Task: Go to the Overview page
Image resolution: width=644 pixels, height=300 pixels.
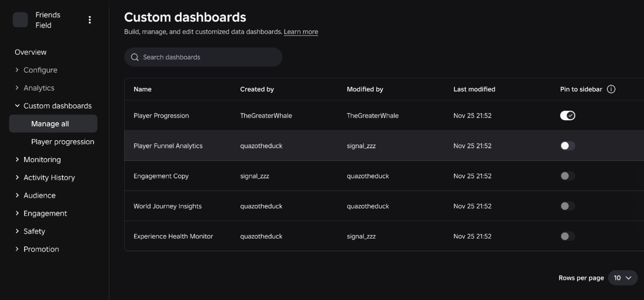Action: click(31, 52)
